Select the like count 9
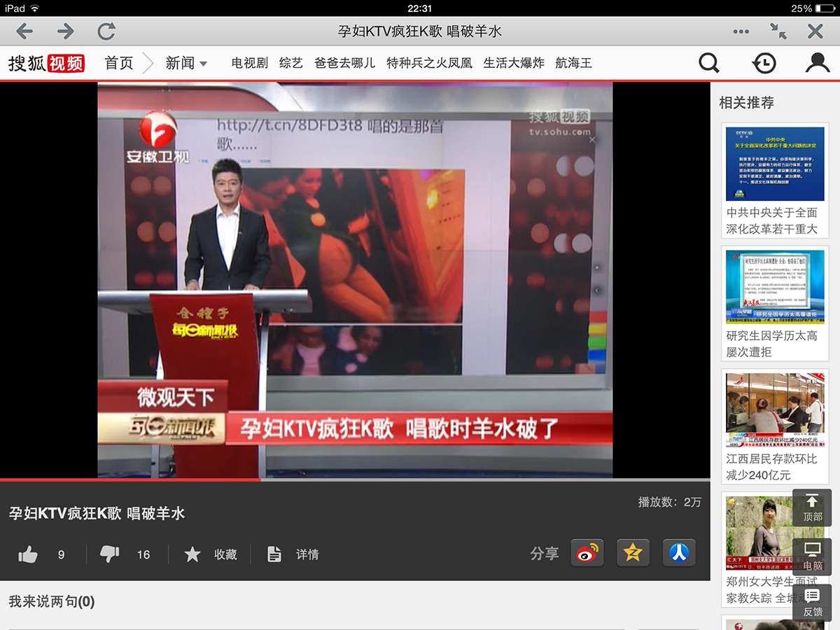Screen dimensions: 840x630 (62, 554)
